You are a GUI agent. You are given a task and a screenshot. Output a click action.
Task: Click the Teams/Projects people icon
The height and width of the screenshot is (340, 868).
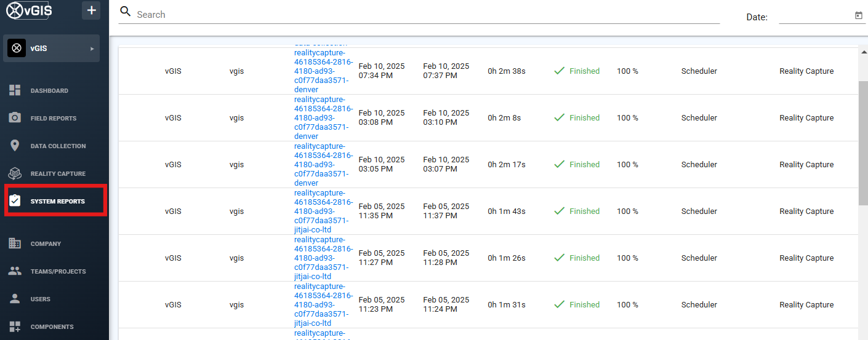[15, 271]
